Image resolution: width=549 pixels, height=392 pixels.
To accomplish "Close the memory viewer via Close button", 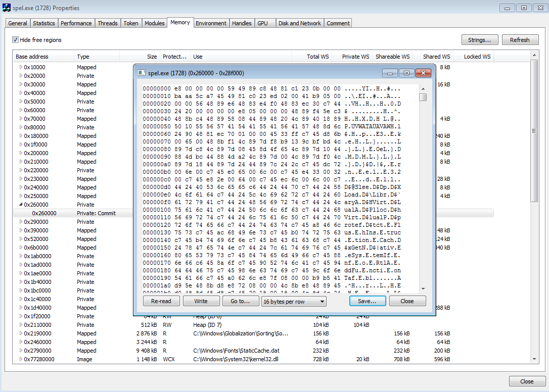I will 407,301.
